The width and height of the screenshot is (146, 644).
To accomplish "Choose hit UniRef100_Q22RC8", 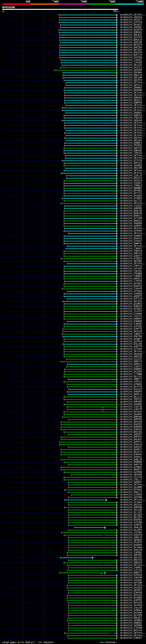I will pyautogui.click(x=131, y=342).
